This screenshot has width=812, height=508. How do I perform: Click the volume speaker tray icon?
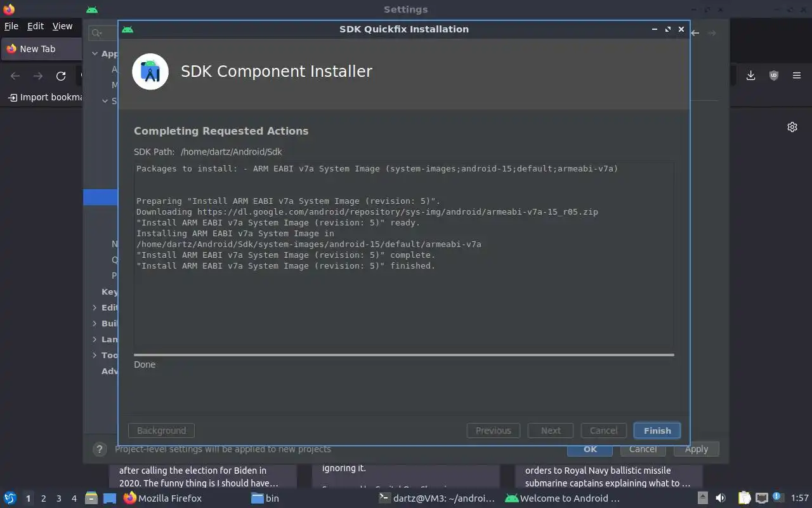(721, 498)
